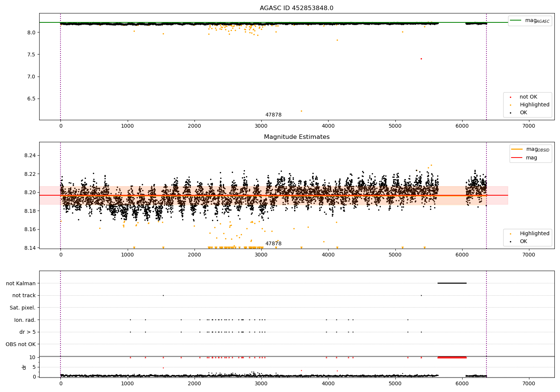Viewport: 560px width, 392px height.
Task: Click the 6.5 y-axis tick label in the top plot
Action: (31, 99)
